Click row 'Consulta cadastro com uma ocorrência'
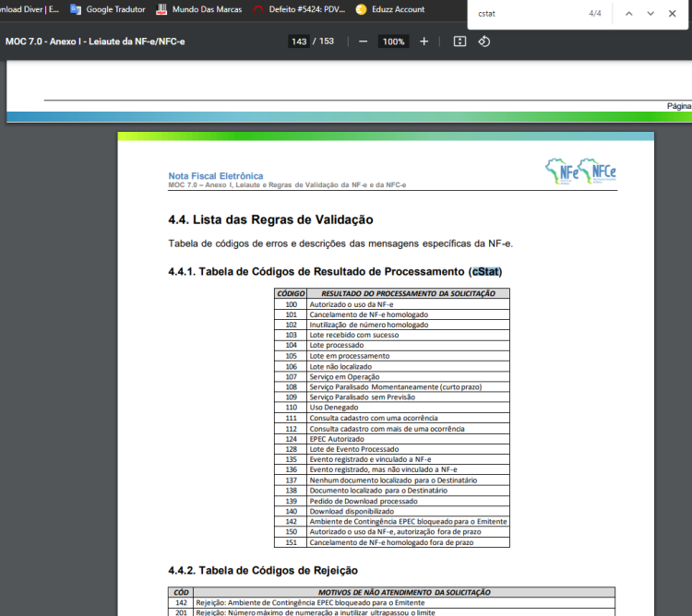The width and height of the screenshot is (692, 616). pyautogui.click(x=392, y=418)
